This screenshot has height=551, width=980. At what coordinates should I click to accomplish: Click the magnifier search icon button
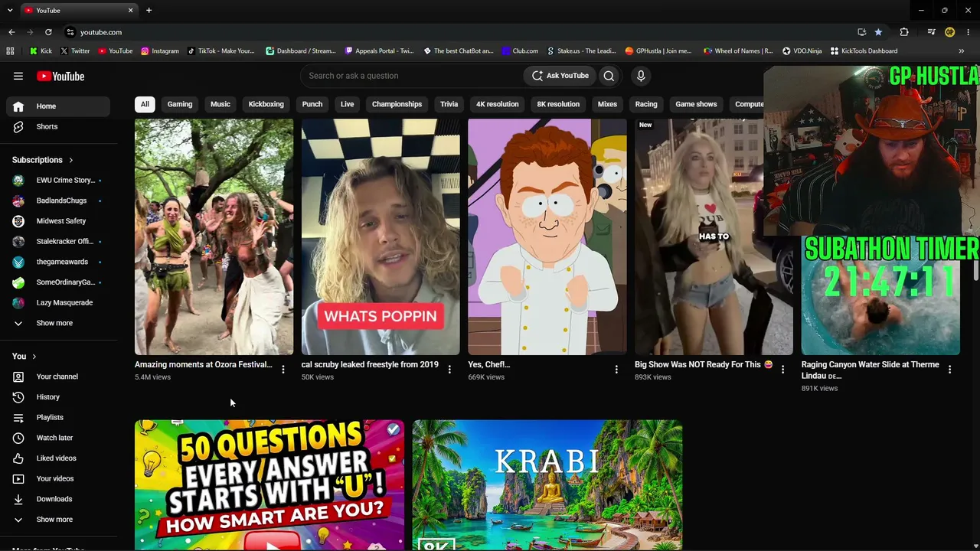click(x=609, y=76)
